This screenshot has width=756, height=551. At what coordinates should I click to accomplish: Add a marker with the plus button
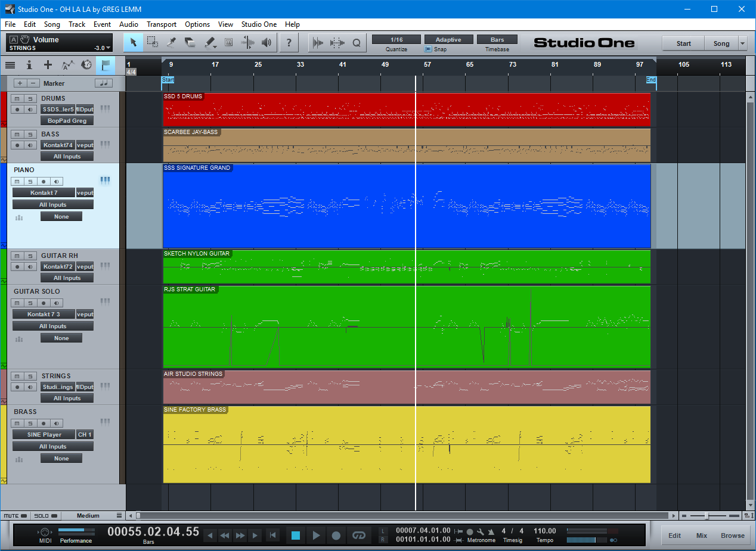[x=20, y=83]
